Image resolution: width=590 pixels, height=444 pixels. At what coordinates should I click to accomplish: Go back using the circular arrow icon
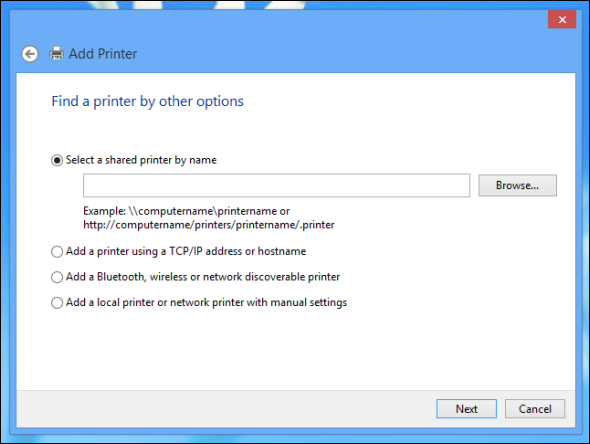30,54
